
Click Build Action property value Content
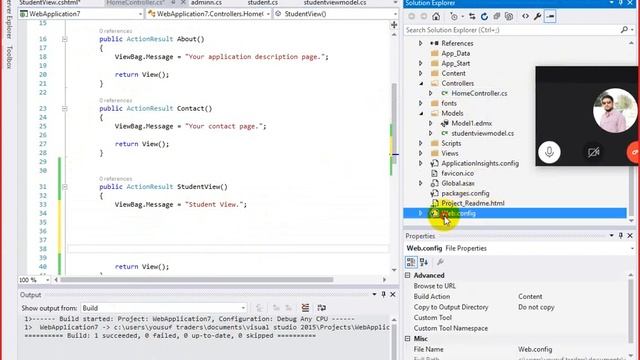530,297
